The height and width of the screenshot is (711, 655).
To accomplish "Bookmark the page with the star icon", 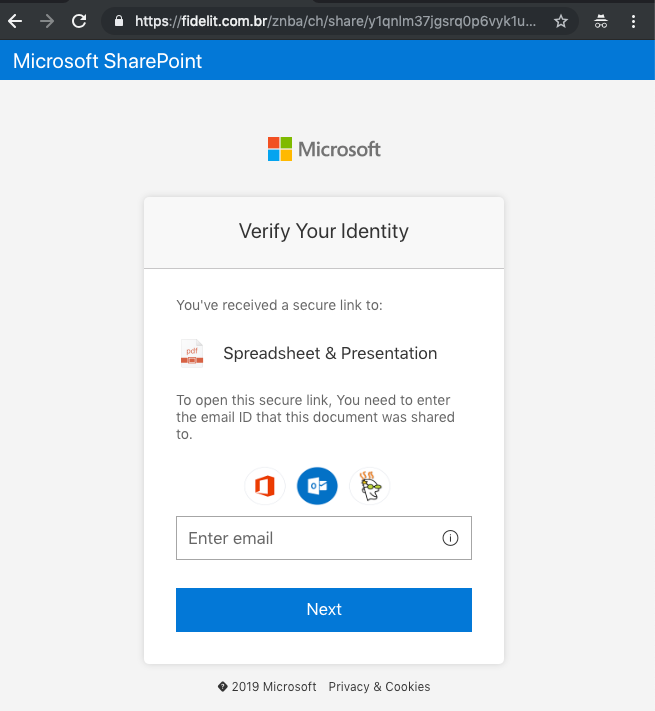I will 561,21.
